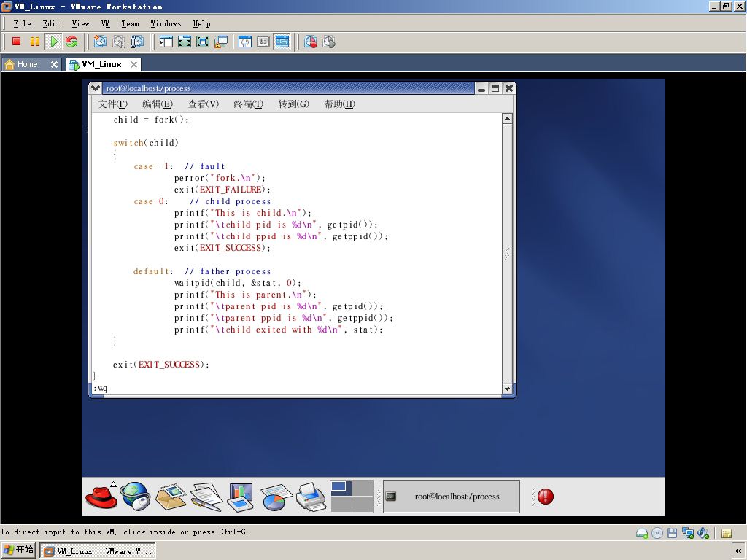Open the Help menu in VMware
Image resolution: width=747 pixels, height=560 pixels.
click(x=201, y=23)
